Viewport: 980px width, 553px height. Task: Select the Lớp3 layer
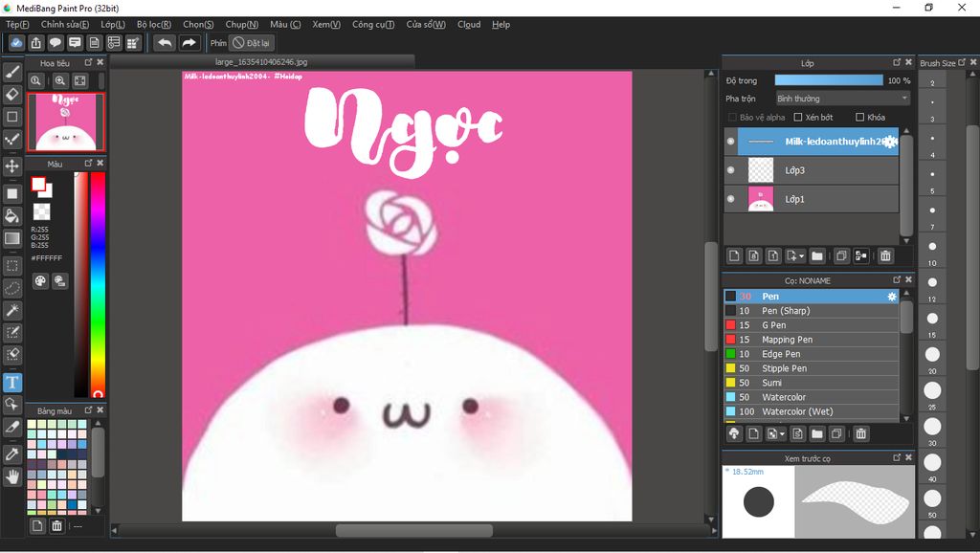812,170
